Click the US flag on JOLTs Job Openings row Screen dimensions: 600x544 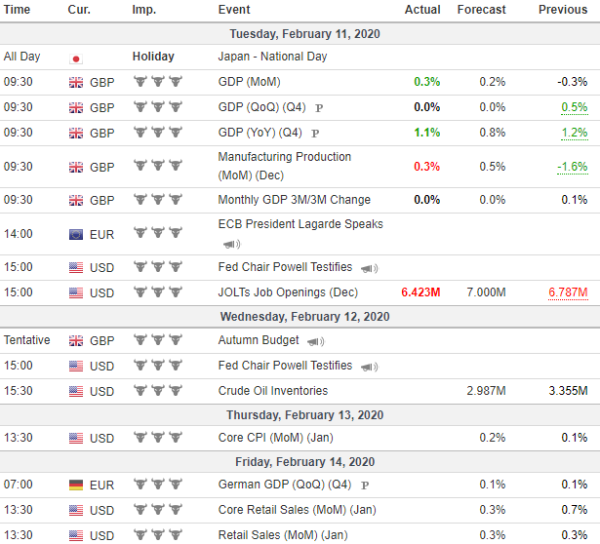point(76,293)
